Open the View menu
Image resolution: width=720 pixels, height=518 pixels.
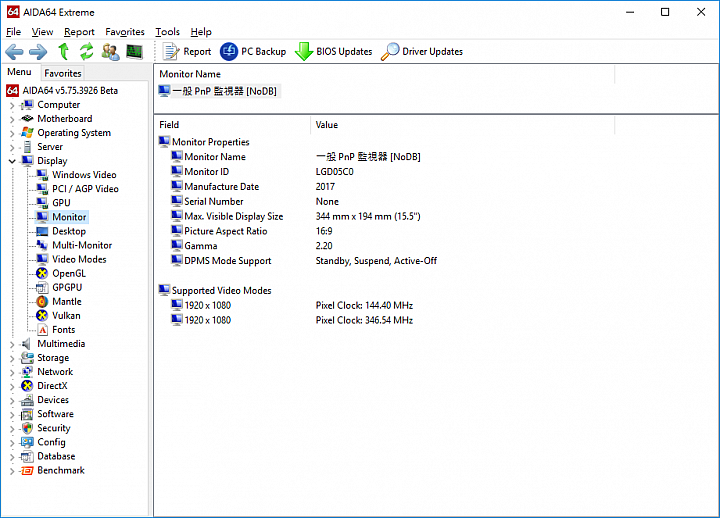click(42, 32)
